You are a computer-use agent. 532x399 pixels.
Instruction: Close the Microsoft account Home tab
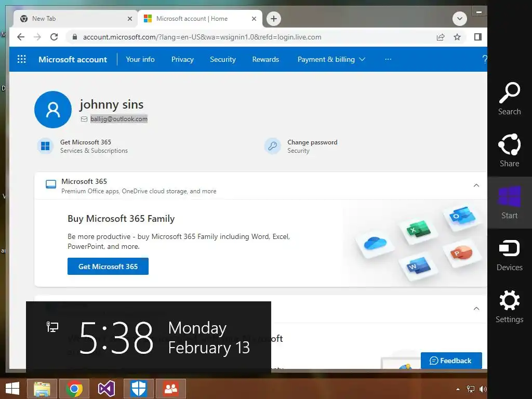pos(254,19)
